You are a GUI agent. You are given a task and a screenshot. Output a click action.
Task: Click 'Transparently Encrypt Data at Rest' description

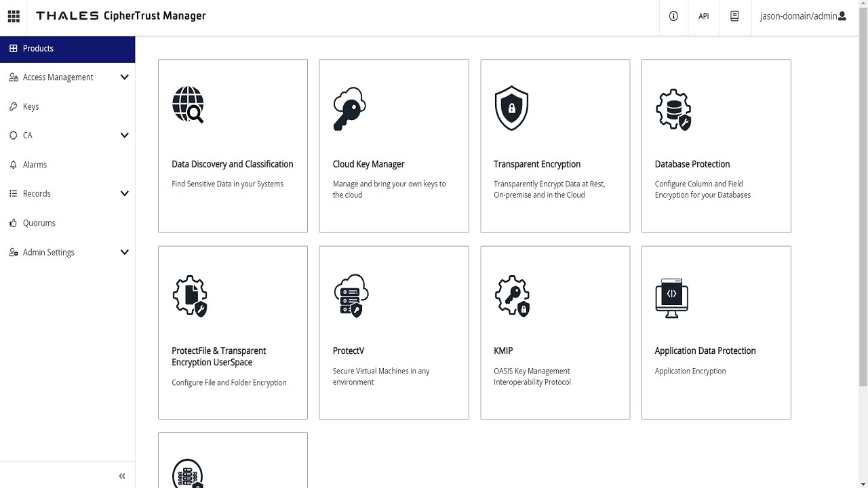(549, 189)
